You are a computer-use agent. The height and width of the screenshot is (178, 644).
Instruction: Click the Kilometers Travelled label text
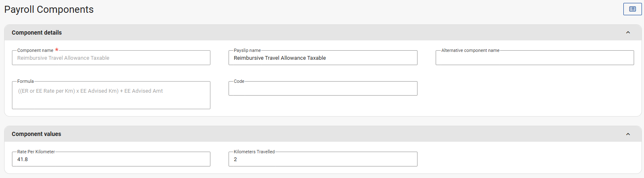(x=254, y=152)
